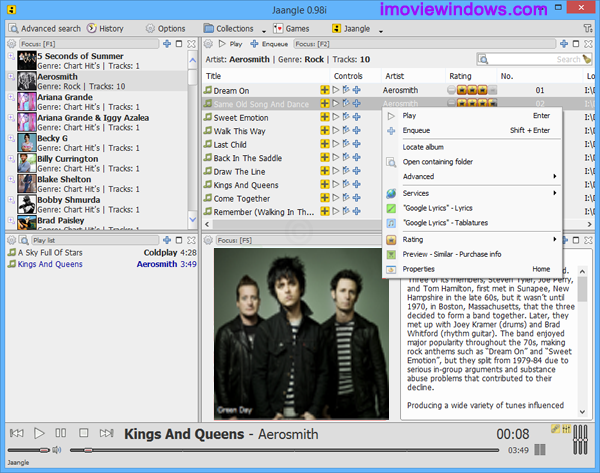Enqueue Back In The Saddle plus icon
Screen dimensions: 600x473
357,157
